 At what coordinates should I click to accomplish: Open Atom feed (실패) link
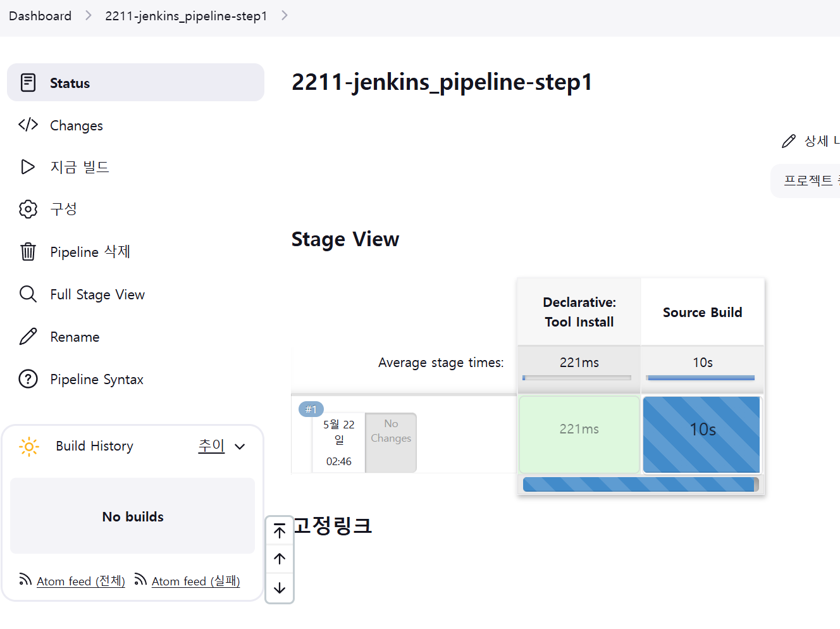tap(196, 581)
